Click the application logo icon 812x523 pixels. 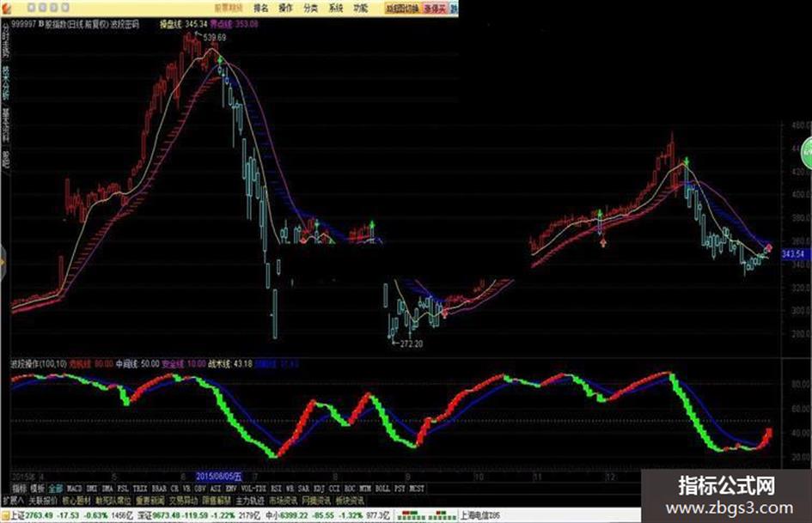pos(6,7)
